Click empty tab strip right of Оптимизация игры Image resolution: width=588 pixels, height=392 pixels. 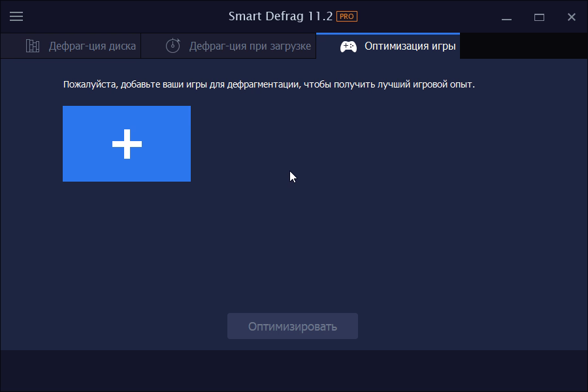[523, 46]
